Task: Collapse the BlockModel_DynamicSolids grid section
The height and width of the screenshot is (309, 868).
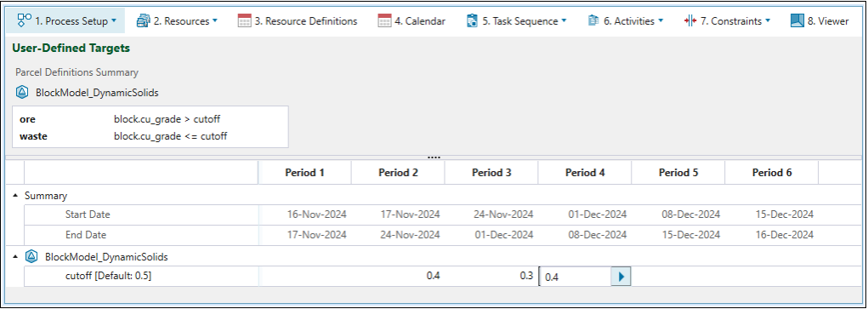Action: pos(15,257)
